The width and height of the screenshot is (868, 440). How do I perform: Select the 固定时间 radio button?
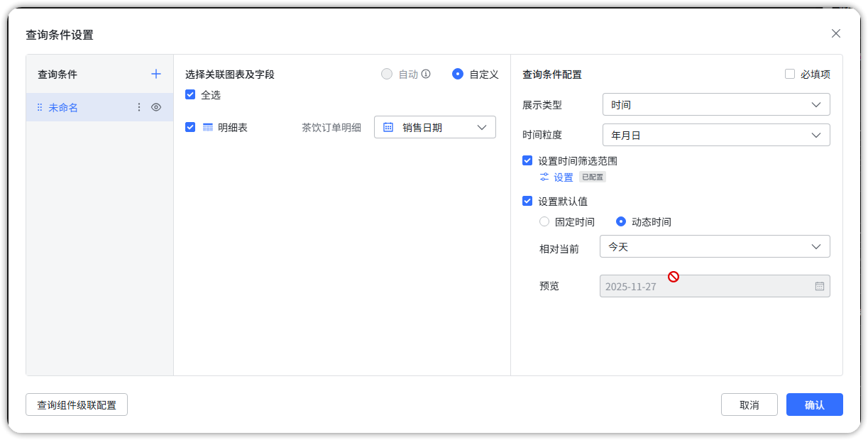pyautogui.click(x=544, y=221)
